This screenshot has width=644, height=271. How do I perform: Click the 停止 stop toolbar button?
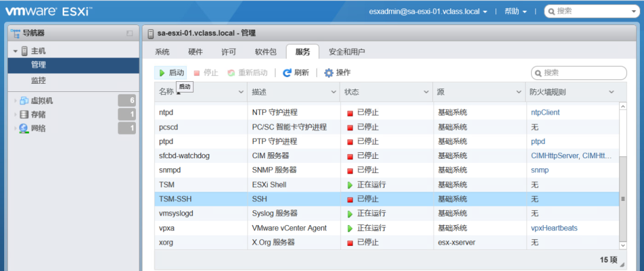(x=206, y=73)
